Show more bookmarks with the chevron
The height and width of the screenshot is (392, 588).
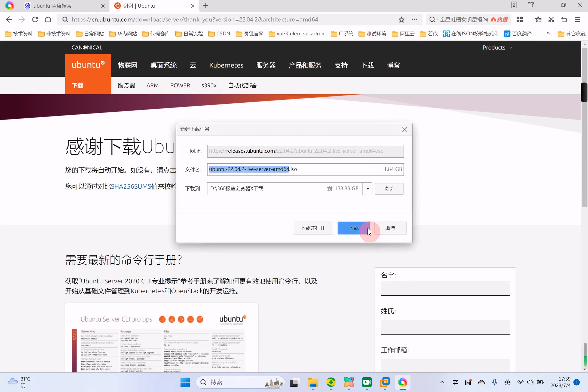click(548, 33)
